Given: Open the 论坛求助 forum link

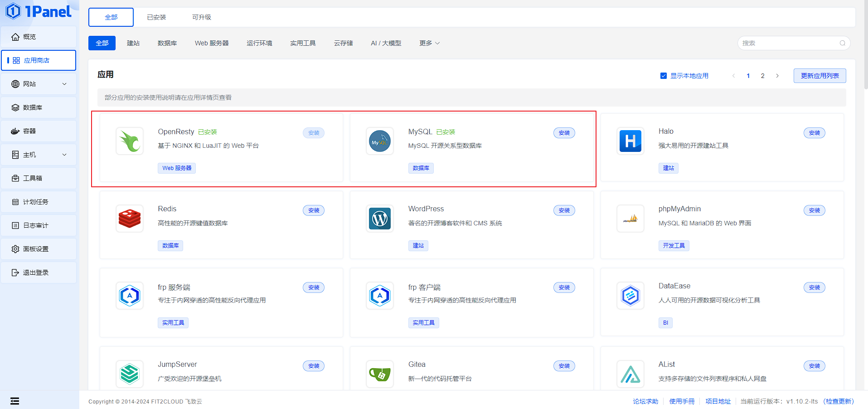Looking at the screenshot, I should pyautogui.click(x=645, y=401).
